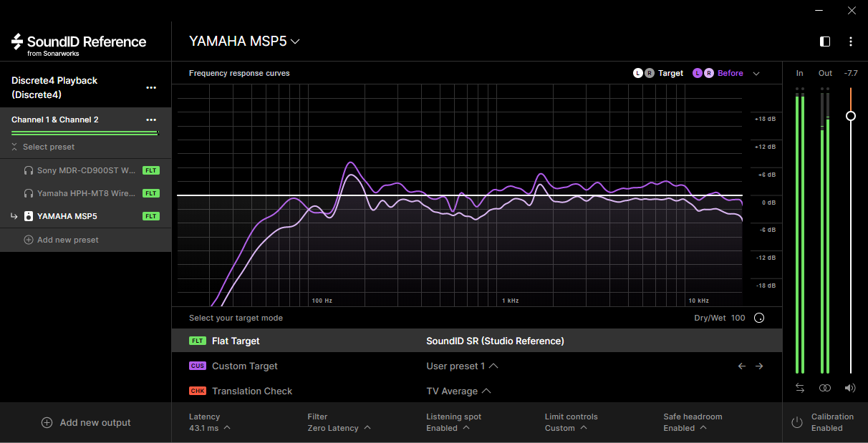
Task: Click the Out level meter
Action: (x=825, y=230)
